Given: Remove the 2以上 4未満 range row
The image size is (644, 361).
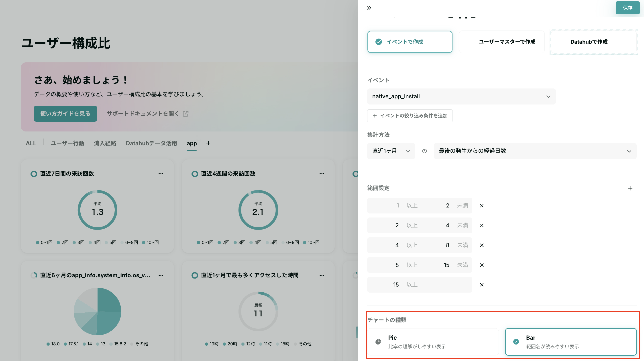Looking at the screenshot, I should point(482,226).
